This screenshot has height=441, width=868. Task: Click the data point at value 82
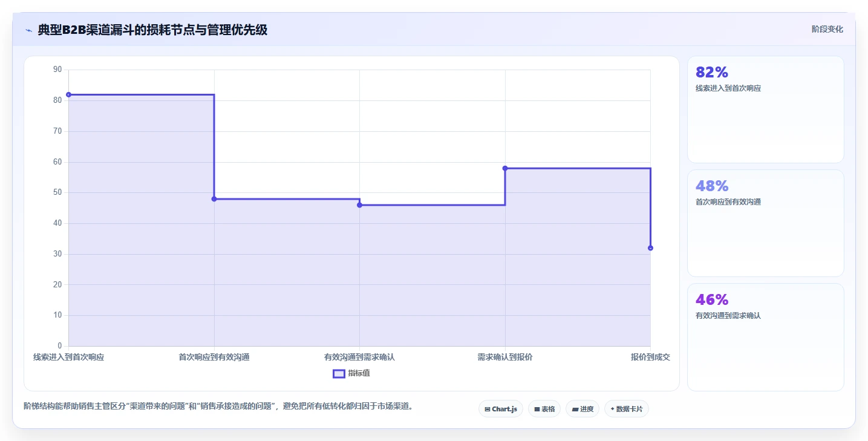[68, 94]
